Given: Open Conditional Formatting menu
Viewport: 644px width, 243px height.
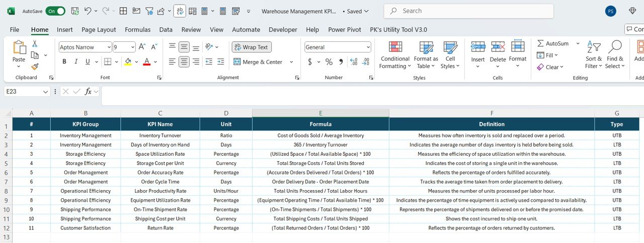Looking at the screenshot, I should 395,55.
